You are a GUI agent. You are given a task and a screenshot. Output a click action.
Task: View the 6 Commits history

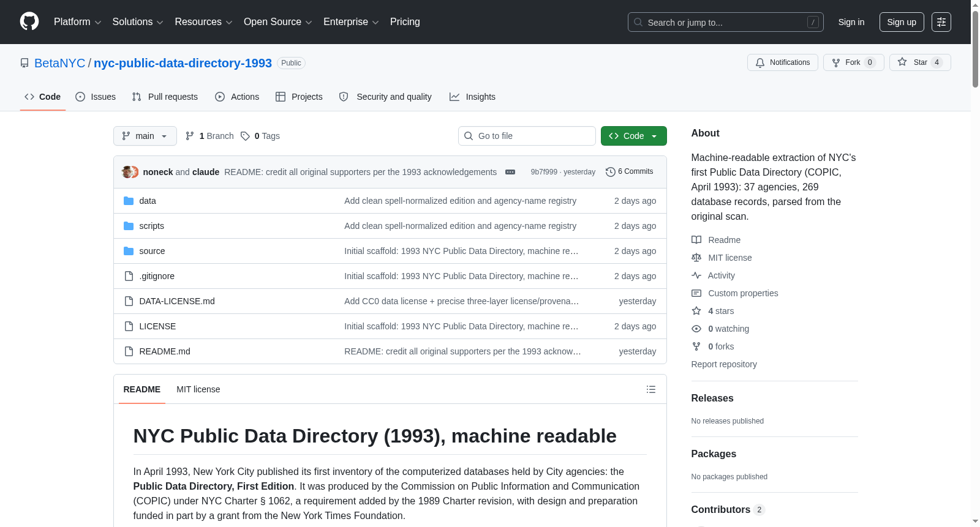tap(629, 171)
